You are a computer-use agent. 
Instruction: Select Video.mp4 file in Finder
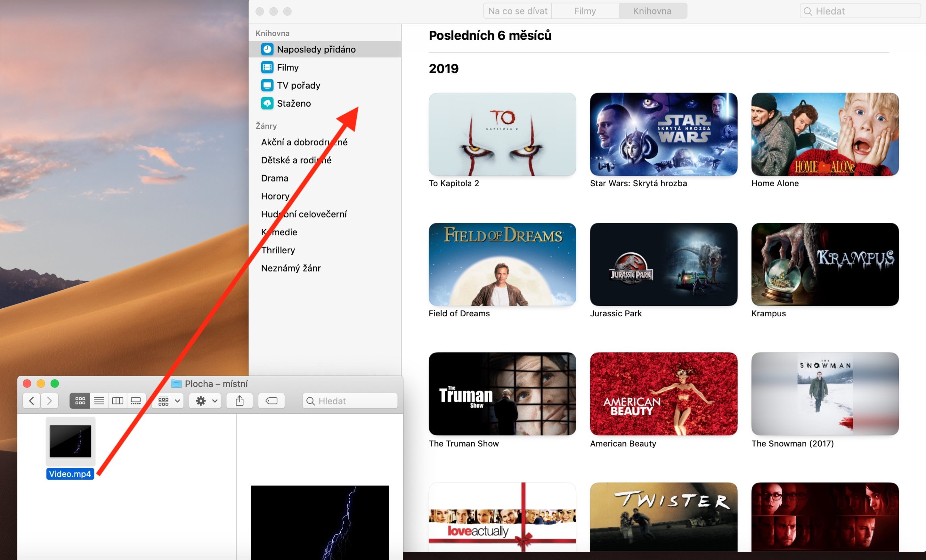70,448
